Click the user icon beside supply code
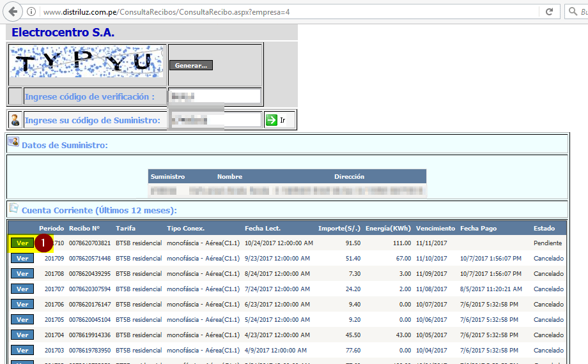Viewport: 588px width, 364px height. click(x=15, y=120)
